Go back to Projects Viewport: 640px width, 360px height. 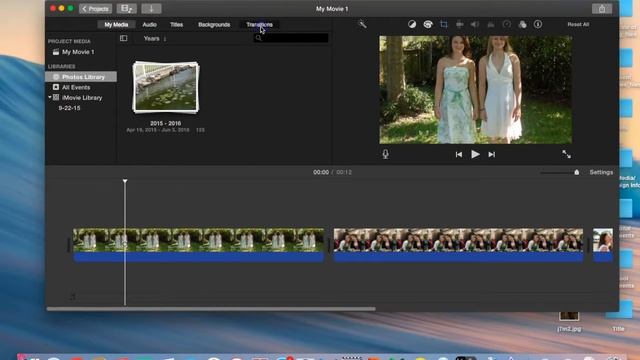[x=95, y=9]
